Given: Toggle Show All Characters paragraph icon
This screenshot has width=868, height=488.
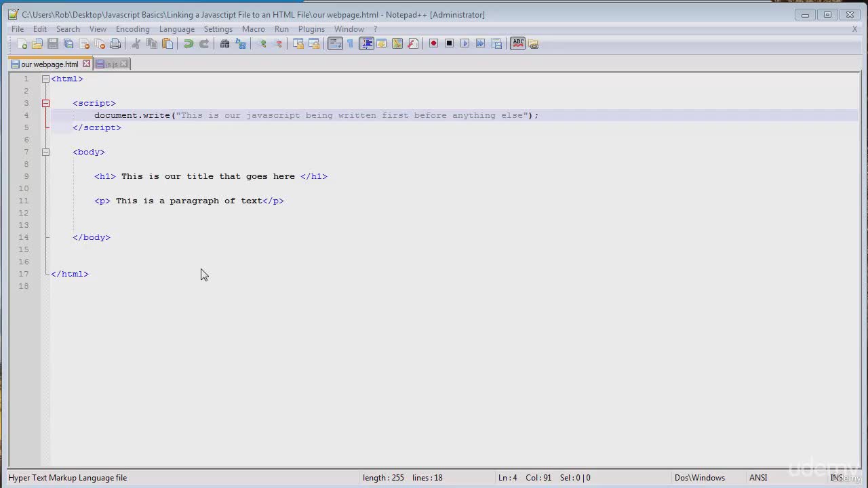Looking at the screenshot, I should tap(350, 43).
